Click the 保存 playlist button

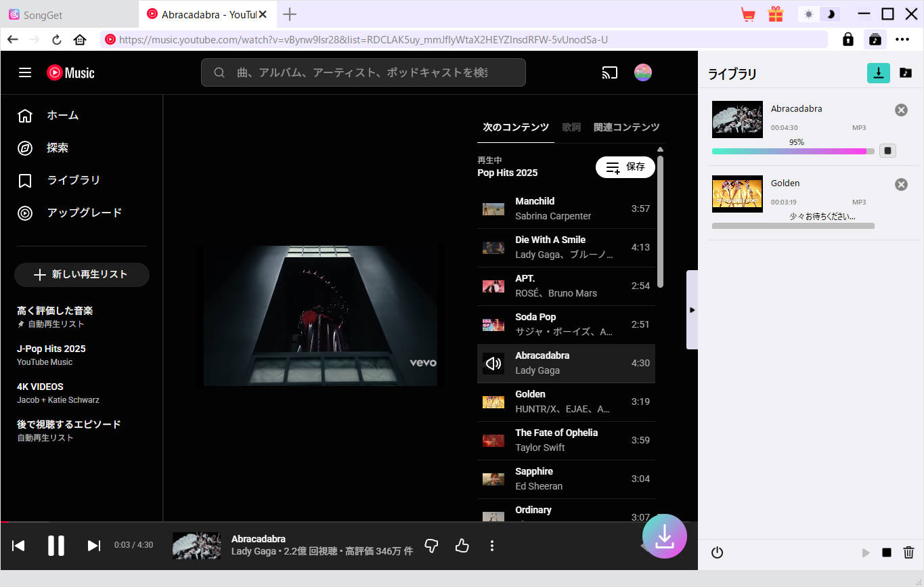[x=625, y=167]
